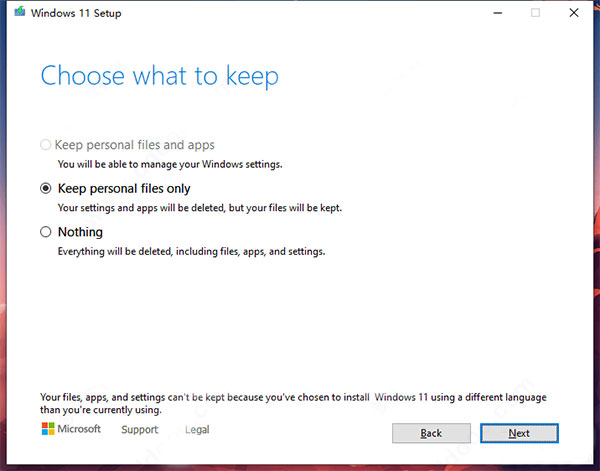Click text 'Your settings and apps will be deleted'
This screenshot has height=471, width=600.
[x=141, y=208]
